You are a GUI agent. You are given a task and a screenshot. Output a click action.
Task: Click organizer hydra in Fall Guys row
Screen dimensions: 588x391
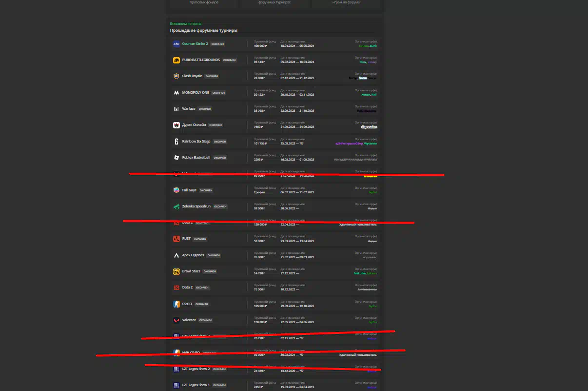[x=372, y=192]
